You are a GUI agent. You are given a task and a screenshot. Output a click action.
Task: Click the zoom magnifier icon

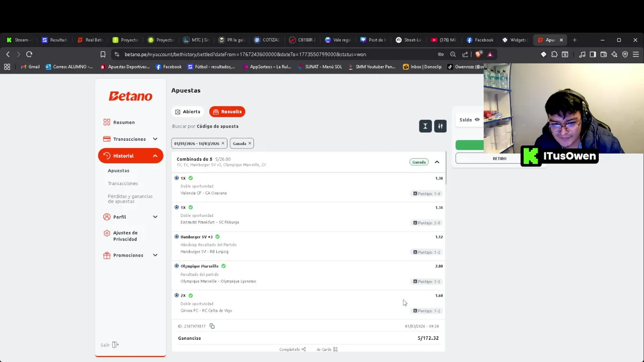tap(453, 54)
